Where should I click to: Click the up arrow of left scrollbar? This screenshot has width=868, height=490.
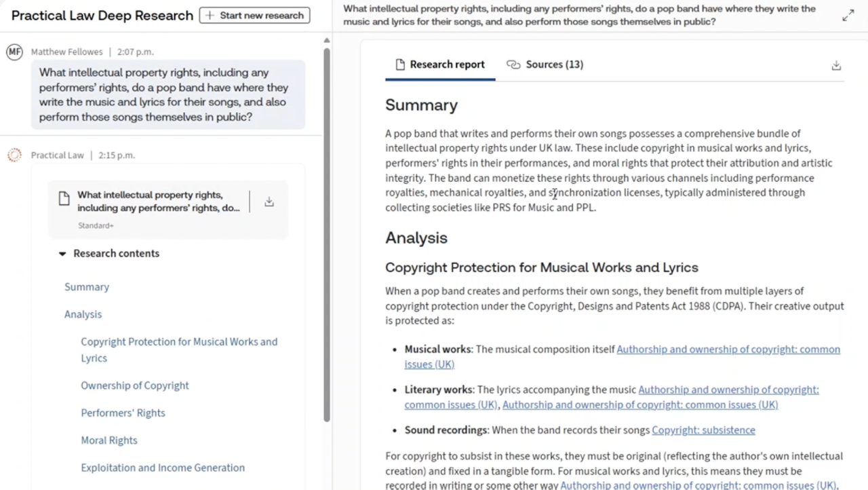pyautogui.click(x=327, y=41)
